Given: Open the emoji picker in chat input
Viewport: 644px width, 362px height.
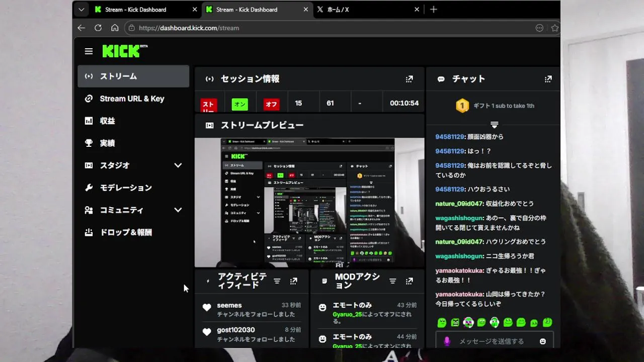Looking at the screenshot, I should point(542,341).
